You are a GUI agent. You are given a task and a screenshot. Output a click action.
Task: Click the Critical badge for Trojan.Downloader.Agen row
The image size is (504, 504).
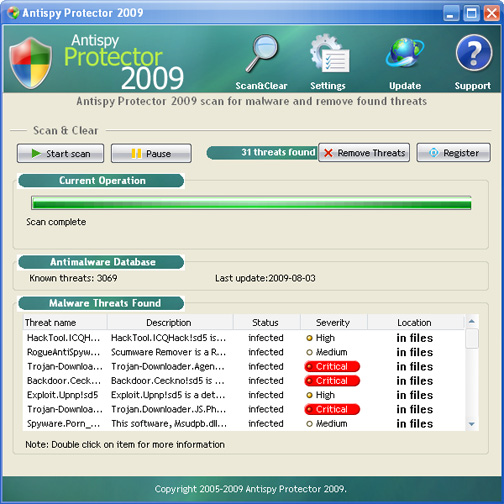click(332, 366)
